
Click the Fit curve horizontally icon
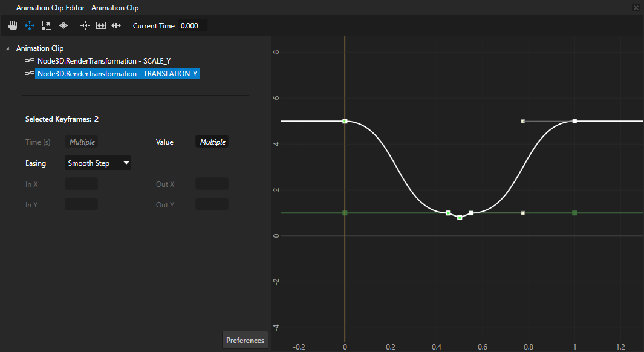click(x=100, y=25)
